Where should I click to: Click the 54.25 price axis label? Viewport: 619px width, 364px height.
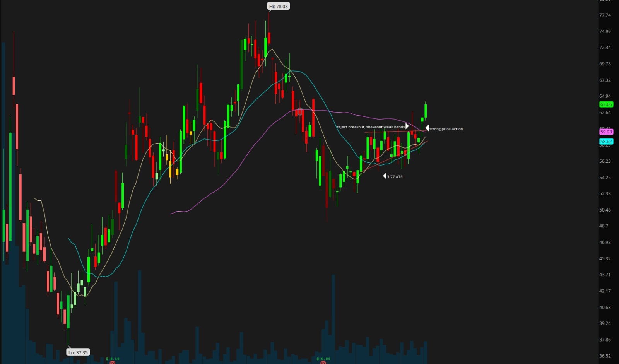point(605,178)
